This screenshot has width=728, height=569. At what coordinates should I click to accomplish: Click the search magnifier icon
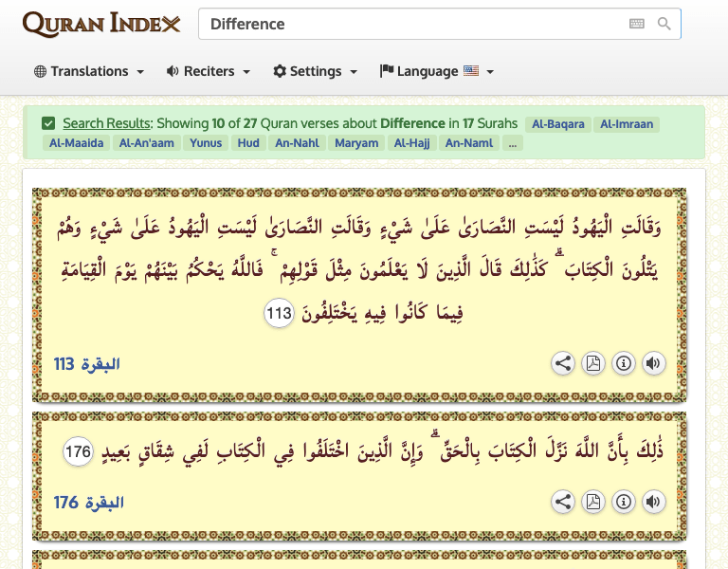664,25
